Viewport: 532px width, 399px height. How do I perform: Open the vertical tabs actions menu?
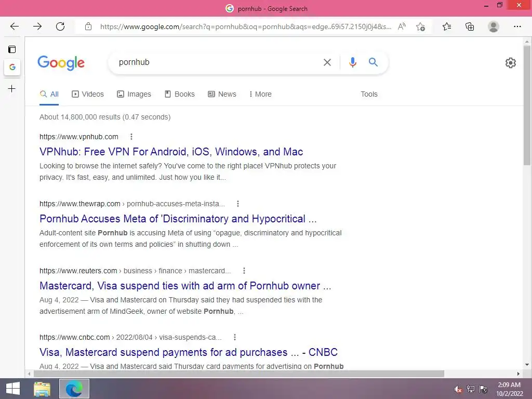pyautogui.click(x=12, y=49)
